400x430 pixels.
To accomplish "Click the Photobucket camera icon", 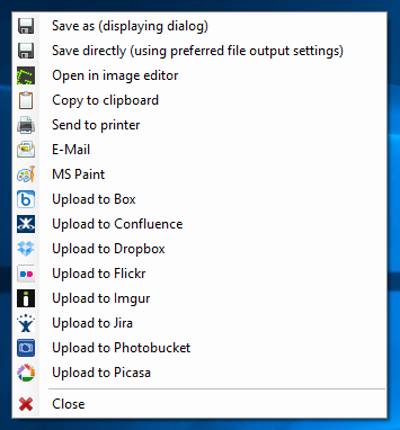I will point(26,348).
